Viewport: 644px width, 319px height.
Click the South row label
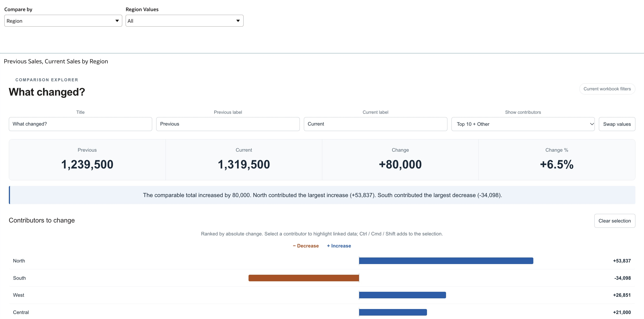[x=19, y=278]
